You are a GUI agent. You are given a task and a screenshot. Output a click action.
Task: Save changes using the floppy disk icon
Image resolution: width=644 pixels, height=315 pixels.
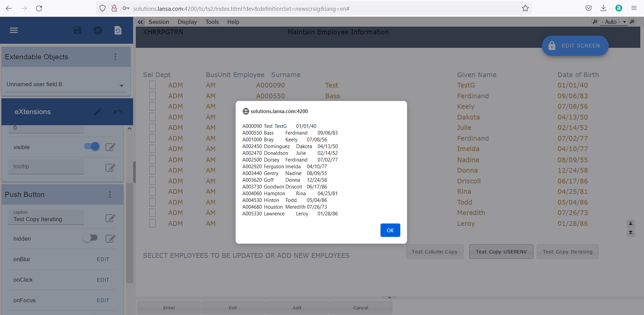point(77,30)
